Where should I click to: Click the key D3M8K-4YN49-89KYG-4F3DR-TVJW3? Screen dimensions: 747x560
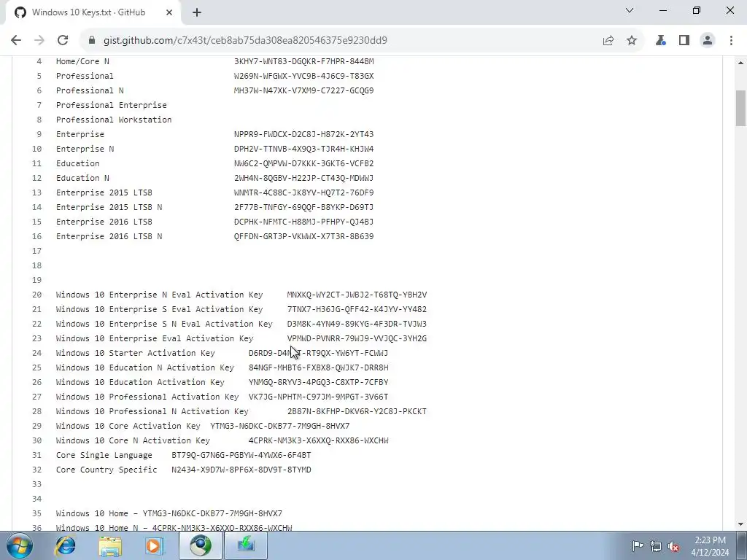[357, 324]
